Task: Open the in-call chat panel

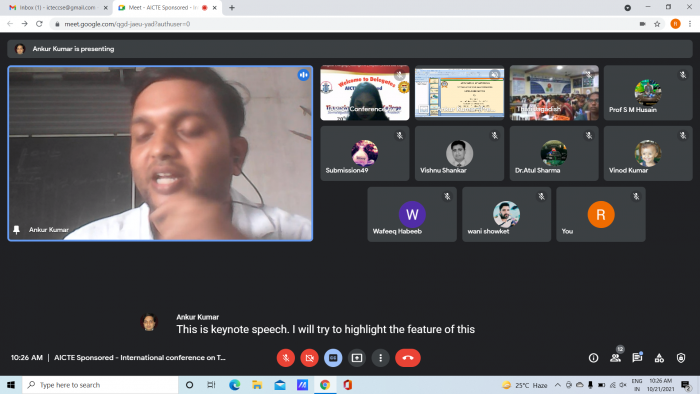Action: [x=637, y=358]
